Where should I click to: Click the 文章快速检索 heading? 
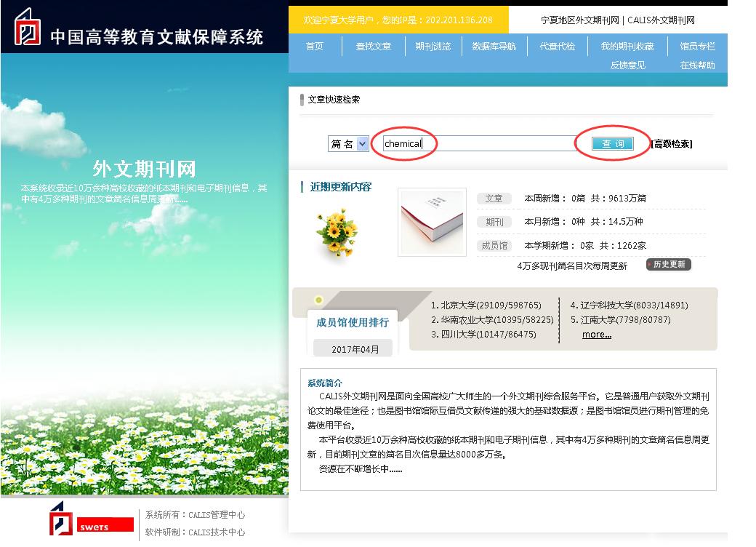(x=334, y=100)
